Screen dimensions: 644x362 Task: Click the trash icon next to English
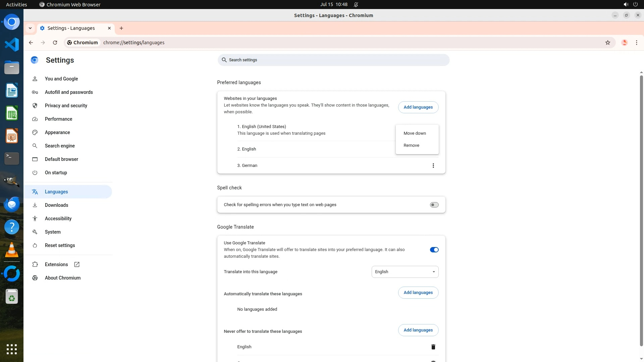point(433,347)
